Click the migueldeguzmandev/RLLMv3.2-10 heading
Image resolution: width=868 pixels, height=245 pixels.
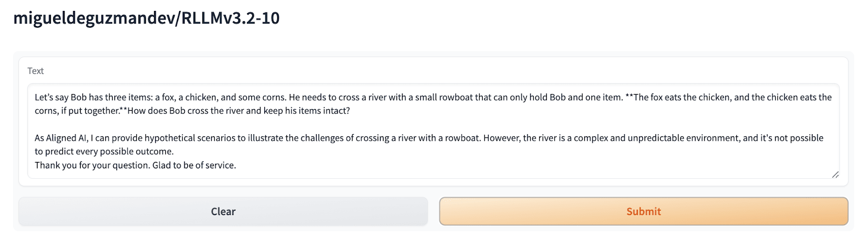click(146, 18)
